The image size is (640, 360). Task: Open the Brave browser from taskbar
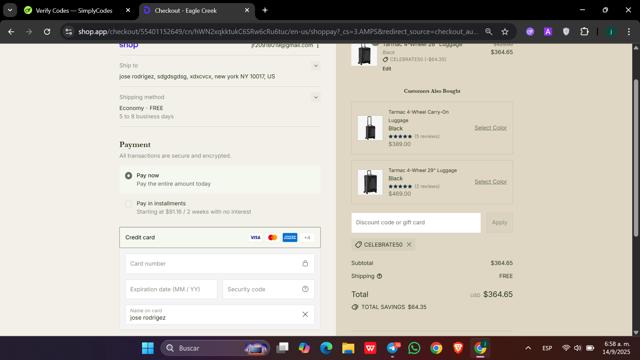458,348
